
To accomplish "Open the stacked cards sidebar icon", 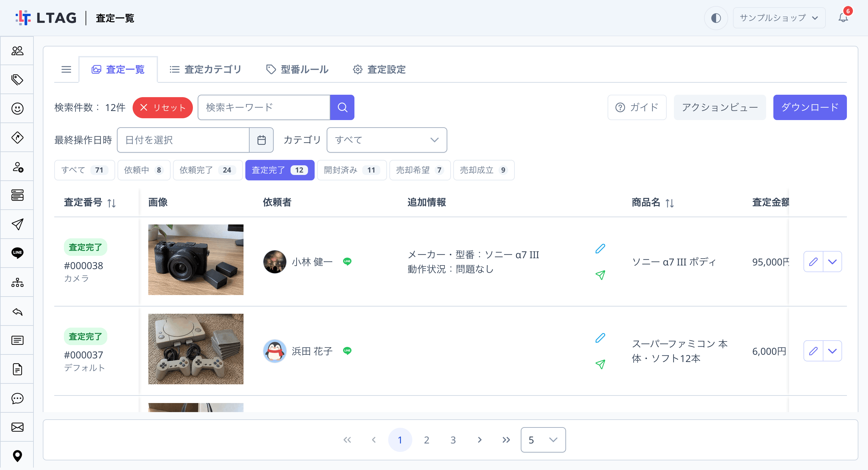I will tap(17, 195).
